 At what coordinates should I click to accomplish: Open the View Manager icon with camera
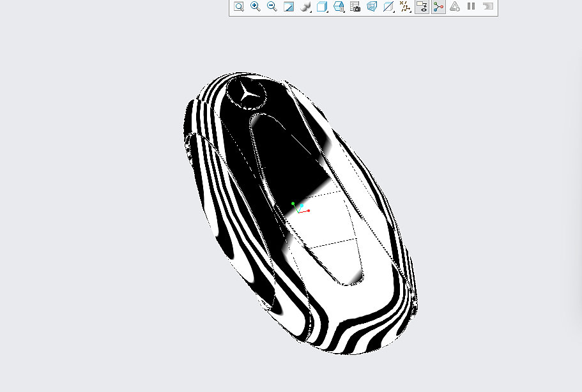[355, 7]
